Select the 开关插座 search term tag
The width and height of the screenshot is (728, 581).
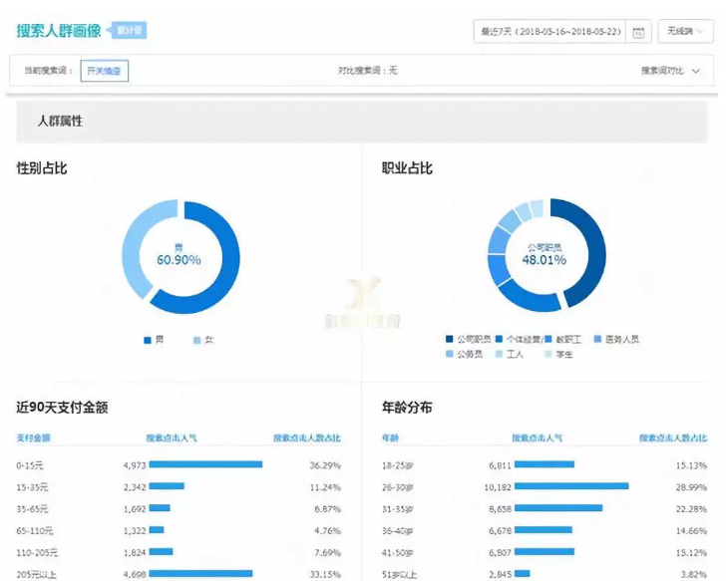pyautogui.click(x=105, y=71)
